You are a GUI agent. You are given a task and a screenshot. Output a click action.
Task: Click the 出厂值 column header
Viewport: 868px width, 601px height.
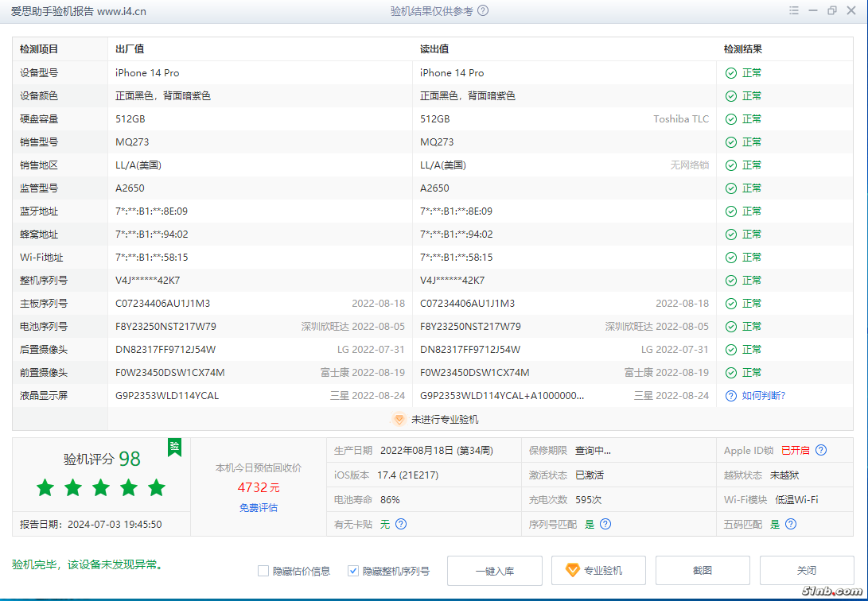pos(130,49)
